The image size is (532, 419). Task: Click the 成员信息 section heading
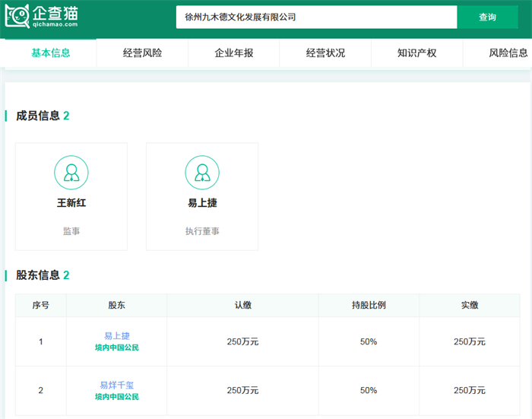click(38, 116)
